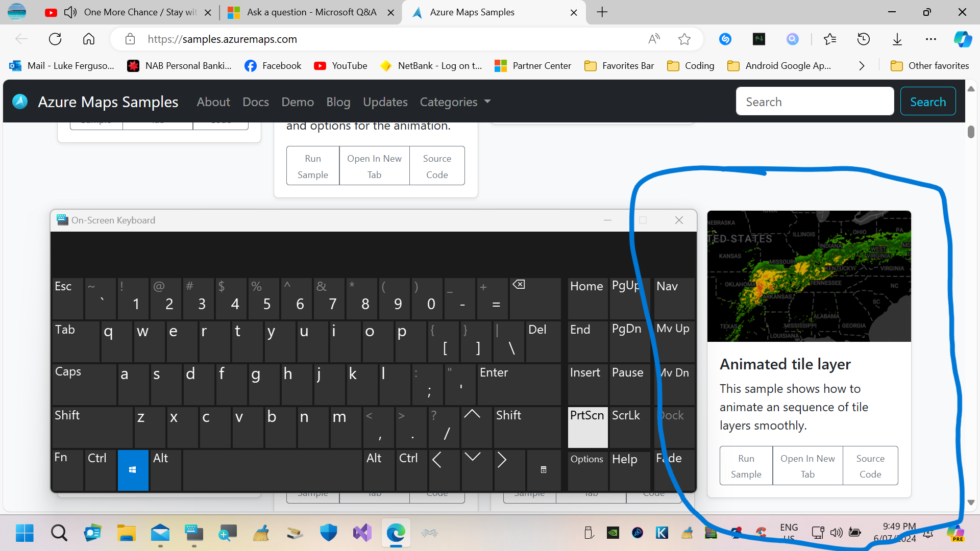Open the Mail app on taskbar
The image size is (980, 551).
point(160,533)
